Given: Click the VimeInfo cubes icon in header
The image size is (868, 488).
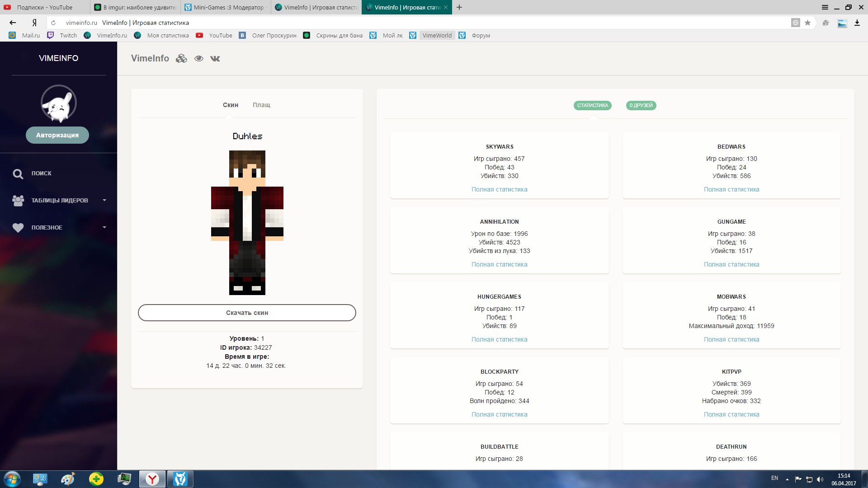Looking at the screenshot, I should click(181, 58).
